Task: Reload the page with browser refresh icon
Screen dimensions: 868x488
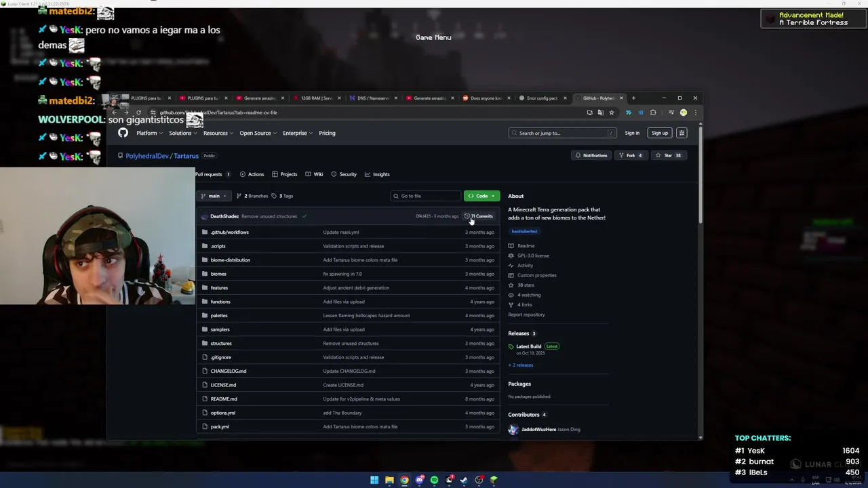Action: [138, 113]
